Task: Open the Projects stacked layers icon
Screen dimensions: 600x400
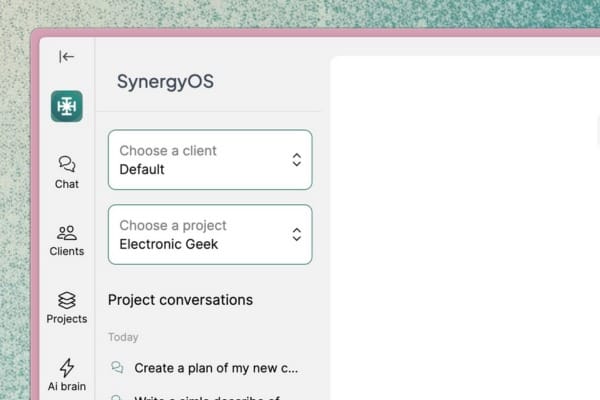Action: click(x=67, y=300)
